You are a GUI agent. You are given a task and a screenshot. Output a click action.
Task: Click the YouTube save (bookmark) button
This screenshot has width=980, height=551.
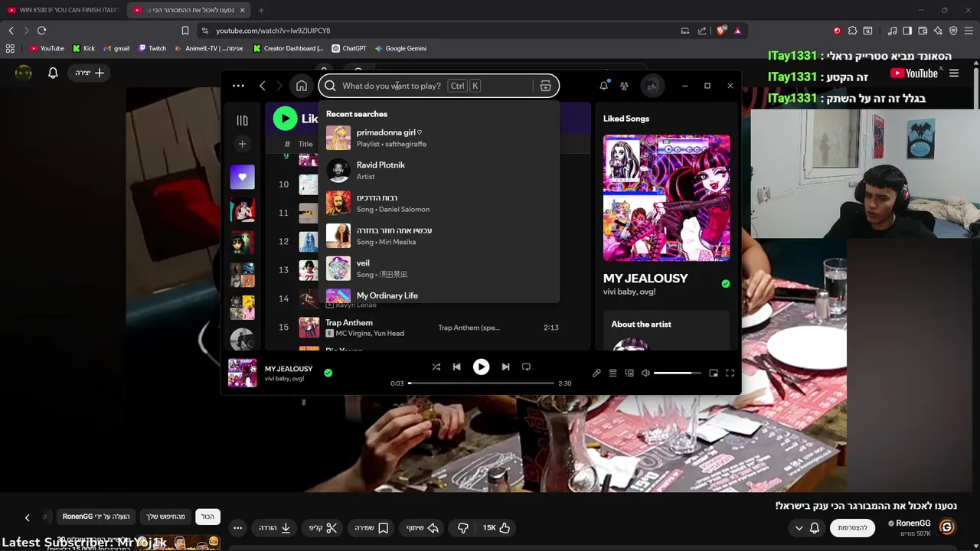[x=372, y=527]
